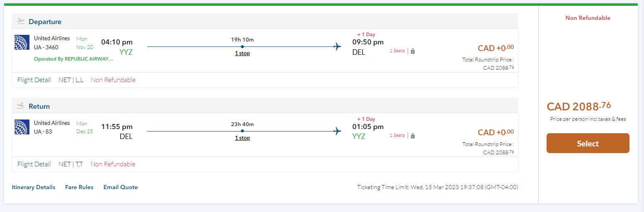Click the Operated By REPUBLIC AIRWAY text
Image resolution: width=644 pixels, height=212 pixels.
(73, 59)
